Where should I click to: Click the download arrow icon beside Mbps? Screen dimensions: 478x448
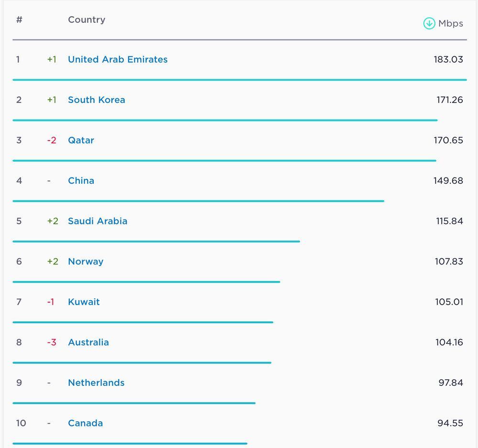coord(429,23)
